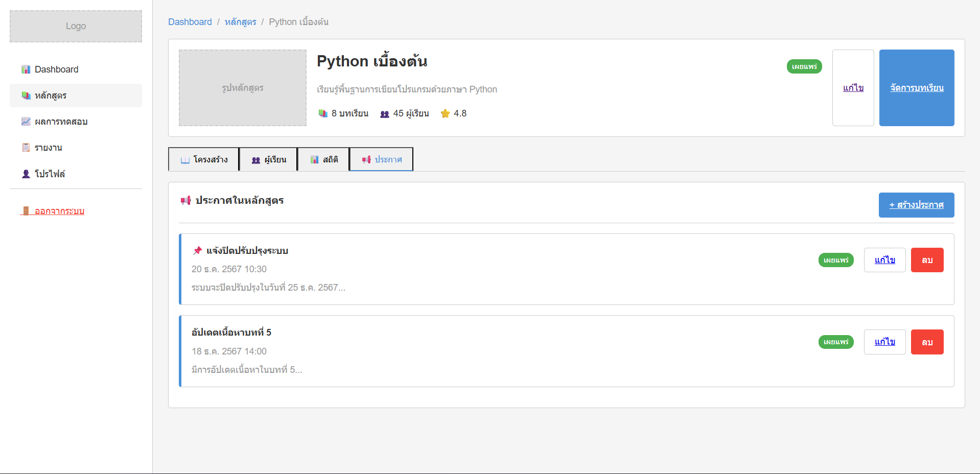The height and width of the screenshot is (474, 980).
Task: Click the จัดการบทเรียน button
Action: point(916,88)
